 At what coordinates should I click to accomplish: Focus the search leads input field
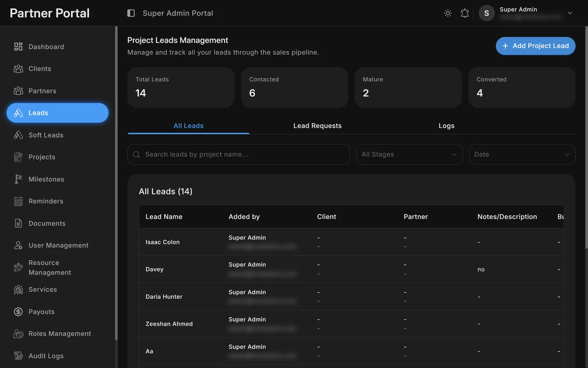click(239, 155)
